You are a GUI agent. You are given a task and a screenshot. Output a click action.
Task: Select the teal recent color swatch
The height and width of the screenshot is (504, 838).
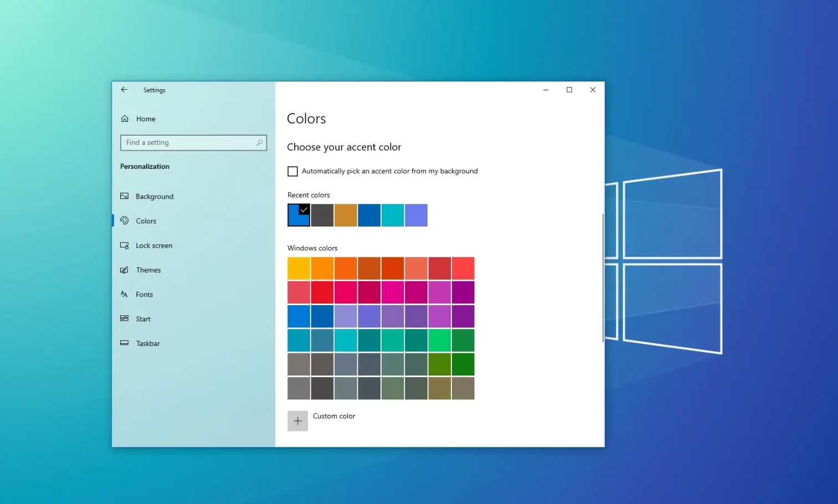[x=393, y=215]
